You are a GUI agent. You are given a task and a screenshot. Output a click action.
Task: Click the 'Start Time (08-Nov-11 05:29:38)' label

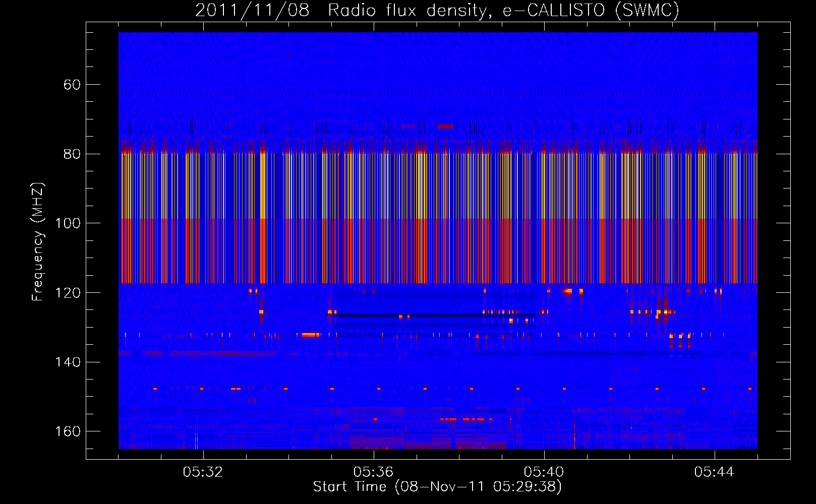tap(437, 487)
